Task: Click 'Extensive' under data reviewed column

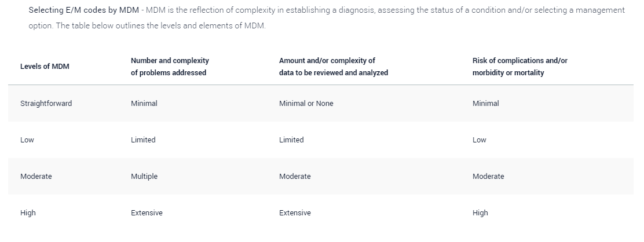Action: tap(295, 213)
